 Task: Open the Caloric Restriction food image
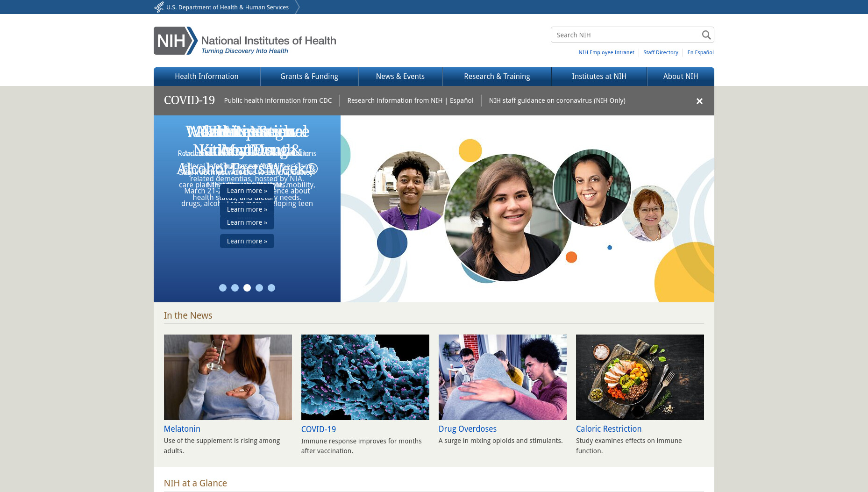pyautogui.click(x=640, y=377)
